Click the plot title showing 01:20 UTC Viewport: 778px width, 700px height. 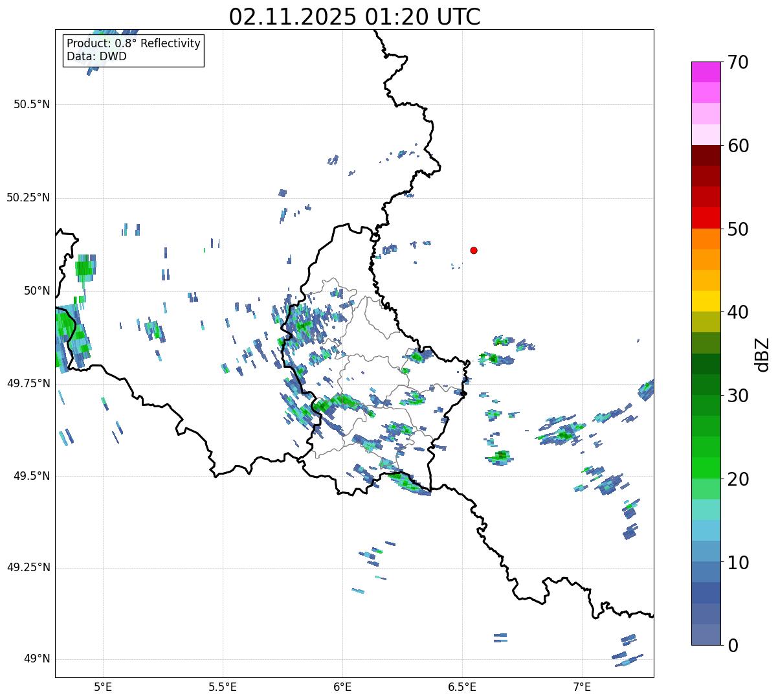coord(355,17)
